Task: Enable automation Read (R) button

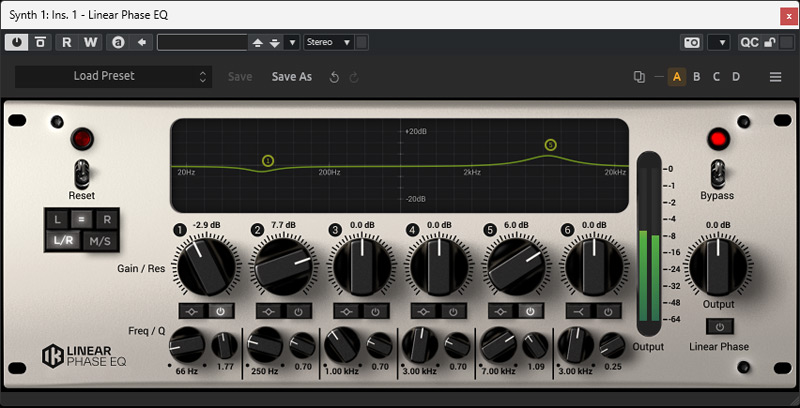Action: pos(67,42)
